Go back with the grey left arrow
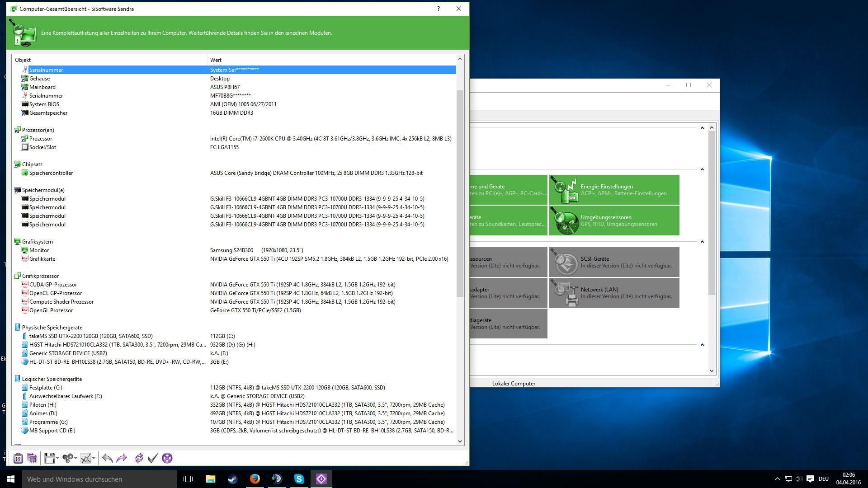This screenshot has width=868, height=488. coord(107,458)
